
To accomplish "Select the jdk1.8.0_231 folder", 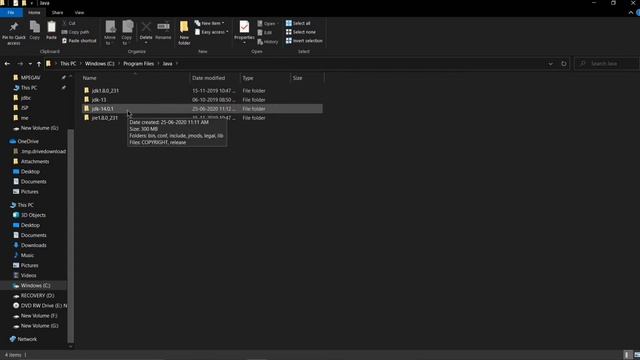I will (202, 91).
